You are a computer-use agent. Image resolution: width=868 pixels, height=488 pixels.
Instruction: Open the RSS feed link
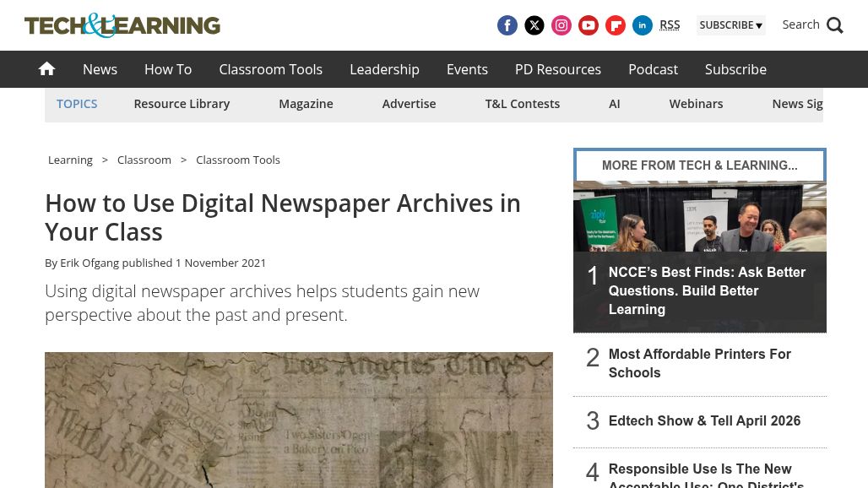(670, 24)
